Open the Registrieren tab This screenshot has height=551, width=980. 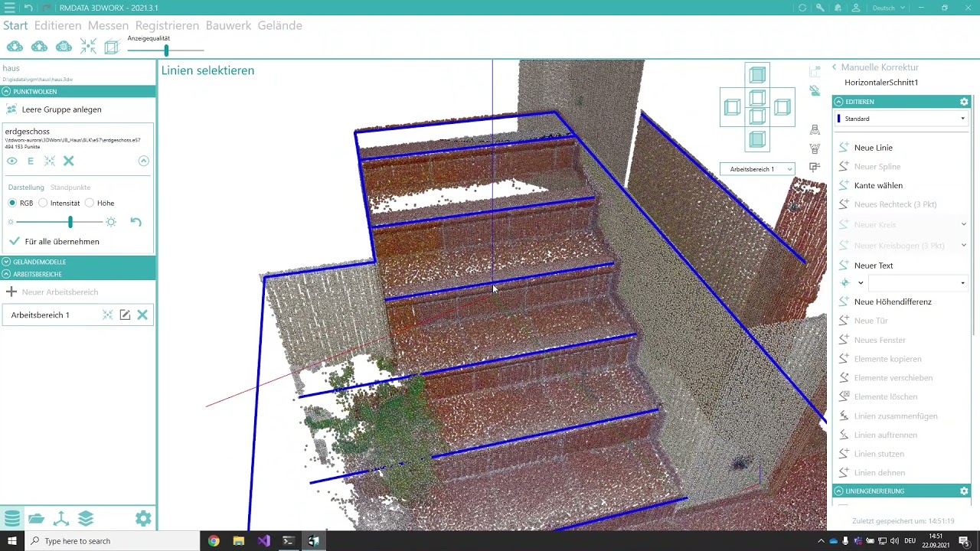167,25
